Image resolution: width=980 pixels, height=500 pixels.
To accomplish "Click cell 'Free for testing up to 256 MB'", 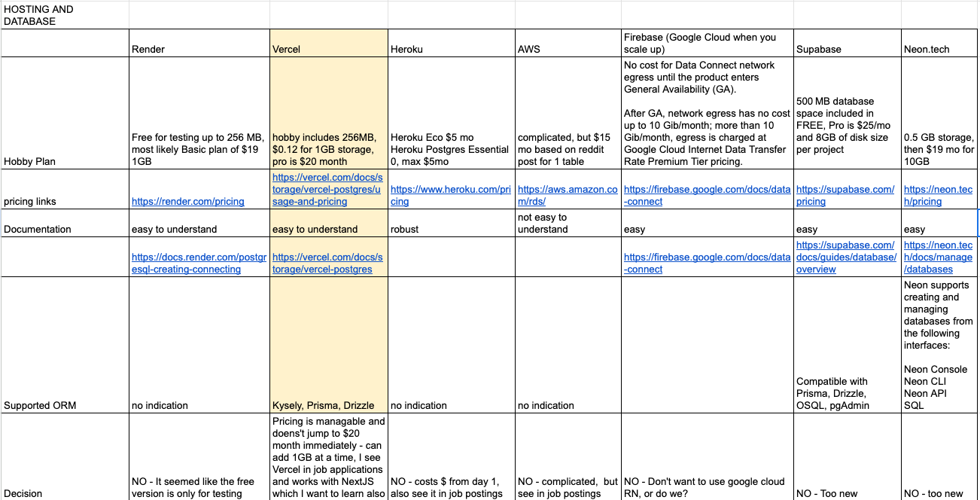I will [199, 113].
